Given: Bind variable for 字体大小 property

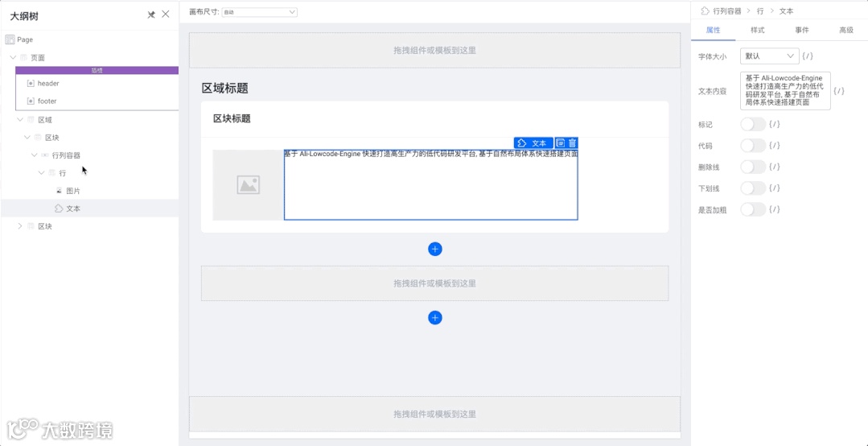Looking at the screenshot, I should coord(807,56).
